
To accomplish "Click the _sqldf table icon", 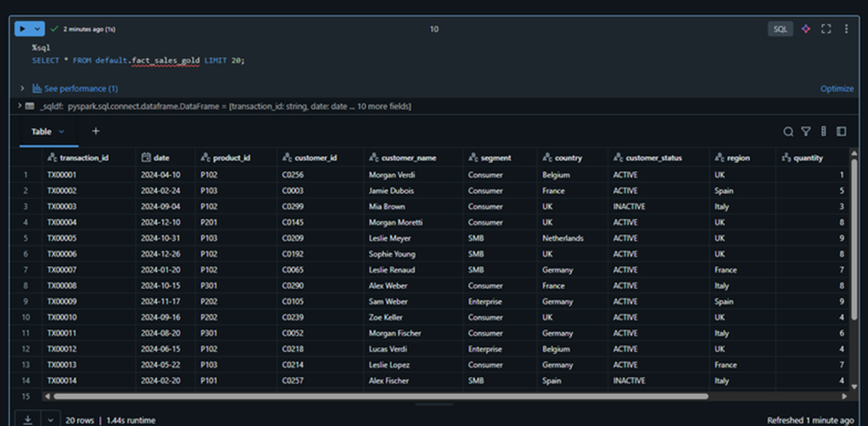I will tap(30, 106).
